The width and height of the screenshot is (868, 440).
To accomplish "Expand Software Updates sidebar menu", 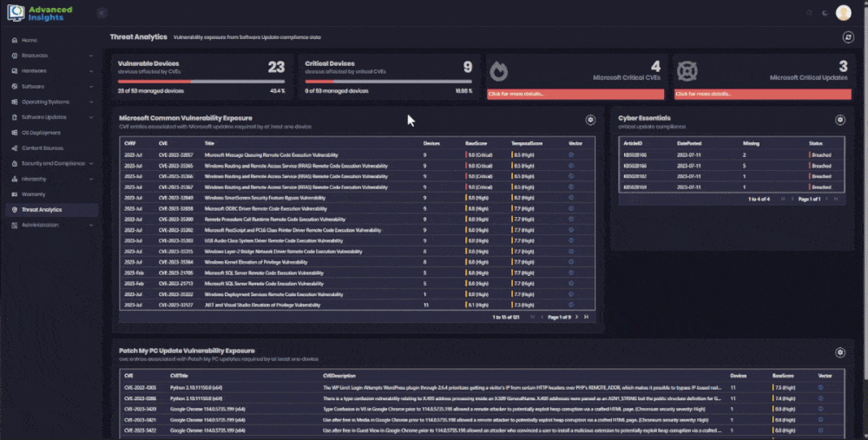I will coord(52,117).
